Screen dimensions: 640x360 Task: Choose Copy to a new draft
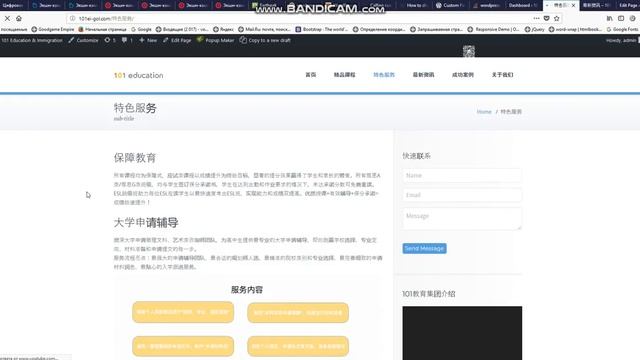coord(265,40)
